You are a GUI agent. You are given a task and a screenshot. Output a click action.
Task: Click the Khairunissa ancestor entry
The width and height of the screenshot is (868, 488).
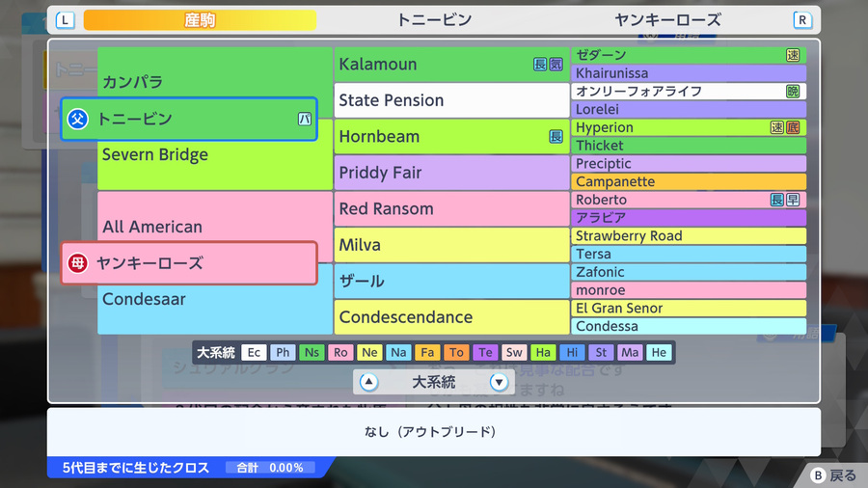click(x=689, y=73)
